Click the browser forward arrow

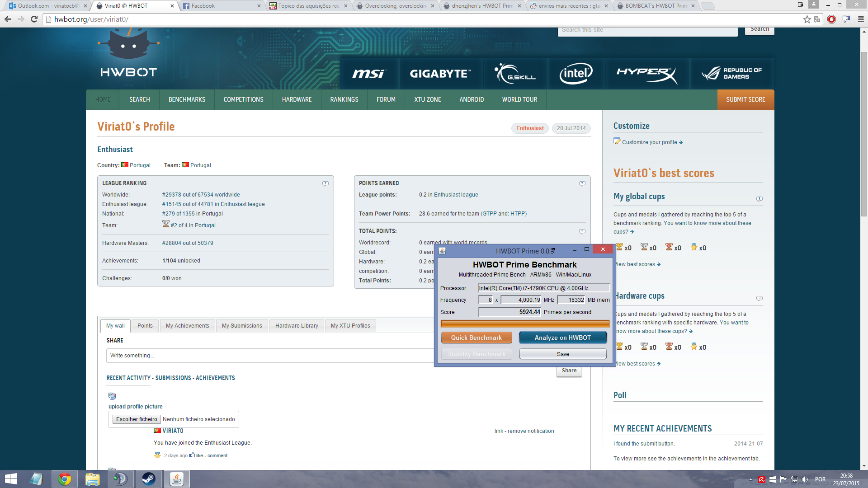coord(21,19)
